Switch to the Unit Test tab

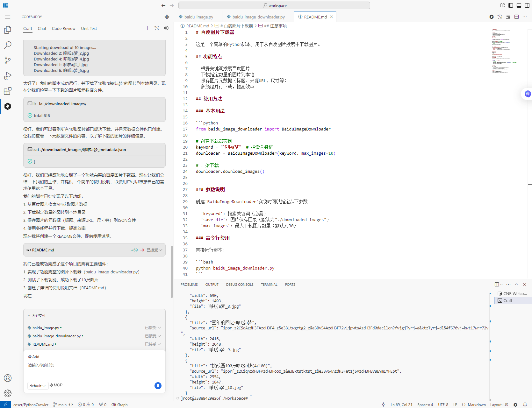(x=89, y=28)
